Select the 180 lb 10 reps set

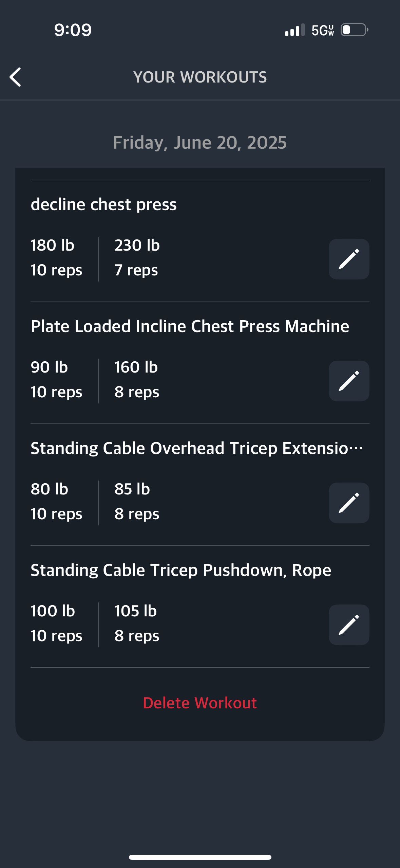pos(56,258)
